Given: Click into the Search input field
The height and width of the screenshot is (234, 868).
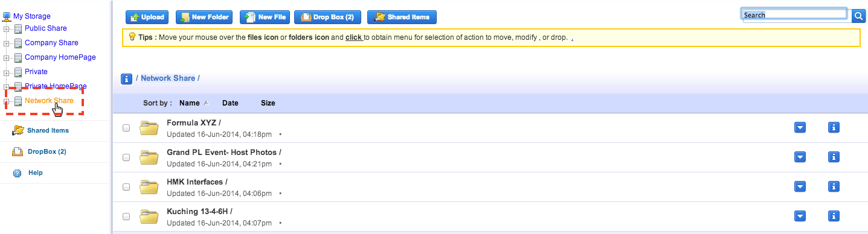Looking at the screenshot, I should click(x=796, y=15).
